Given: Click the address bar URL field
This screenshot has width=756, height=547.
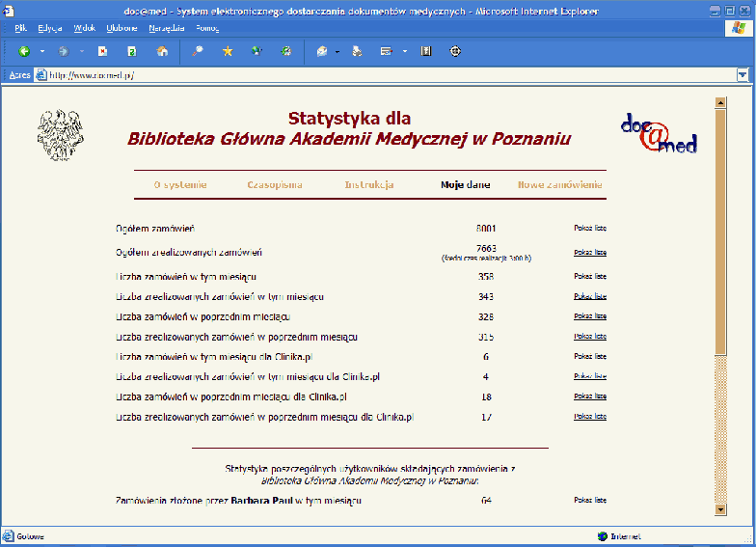Looking at the screenshot, I should pos(386,74).
